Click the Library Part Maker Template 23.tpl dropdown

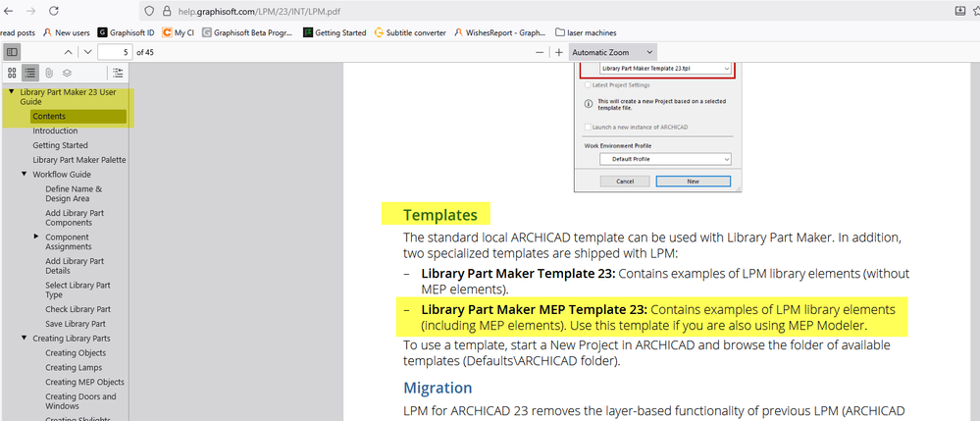(665, 68)
